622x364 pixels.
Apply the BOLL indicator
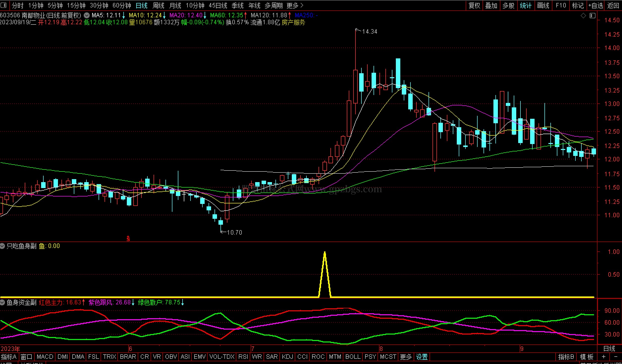pos(353,357)
